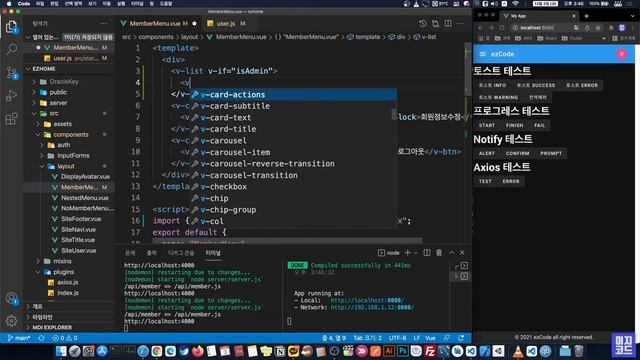The height and width of the screenshot is (360, 640).
Task: Open Finder in the Dock
Action: point(61,351)
